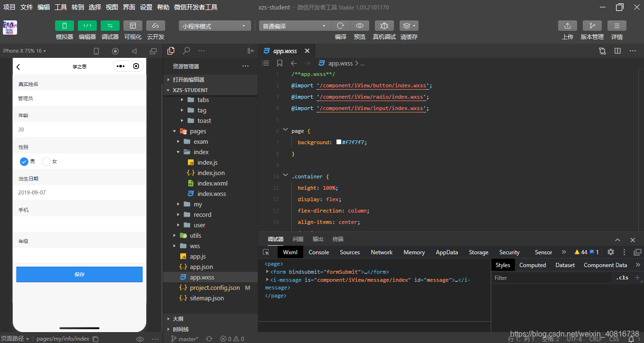Open Version Management
Screen dimensions: 644x343
pos(592,26)
